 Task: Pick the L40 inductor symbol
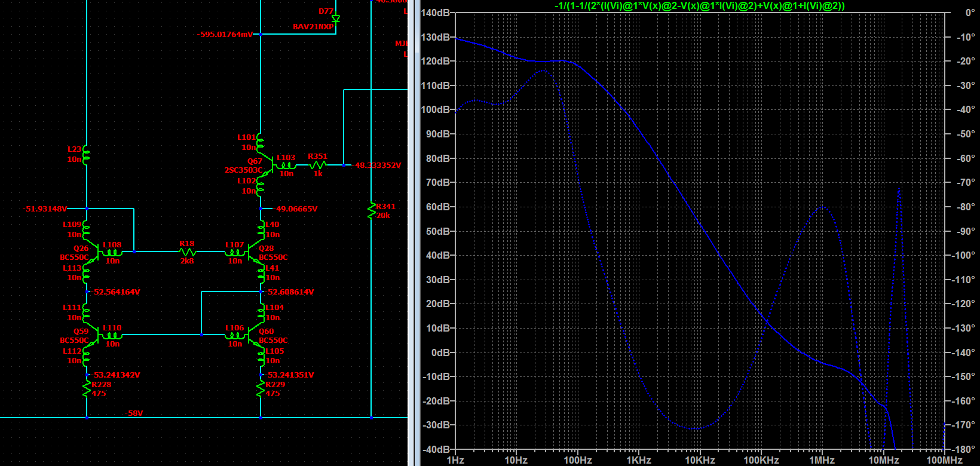[261, 229]
